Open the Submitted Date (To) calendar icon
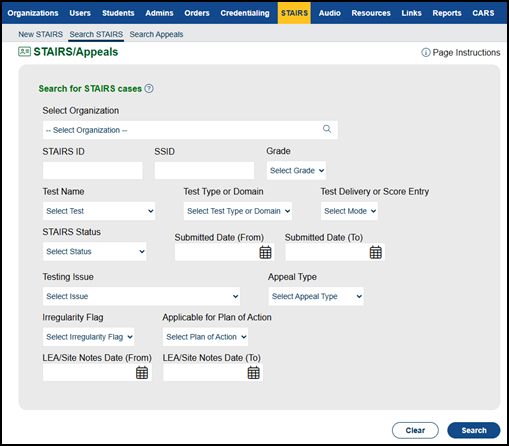509x446 pixels. pos(375,252)
